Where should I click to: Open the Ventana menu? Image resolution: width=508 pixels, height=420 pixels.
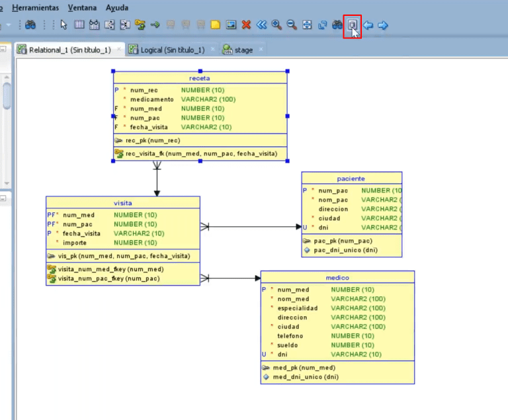[x=82, y=7]
